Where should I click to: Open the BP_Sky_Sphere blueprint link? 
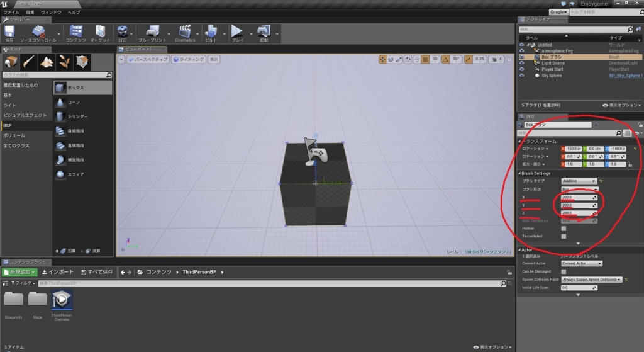[x=625, y=76]
